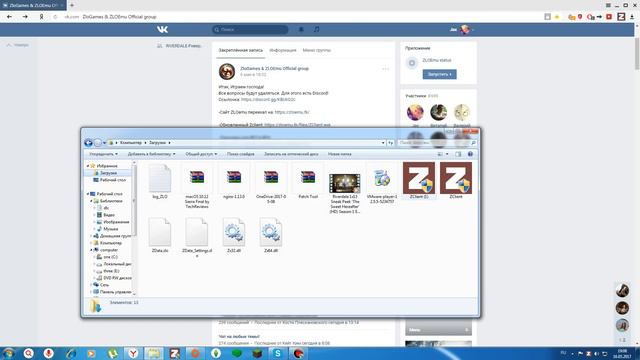
Task: Open the discord.gg link in the post
Action: point(268,100)
